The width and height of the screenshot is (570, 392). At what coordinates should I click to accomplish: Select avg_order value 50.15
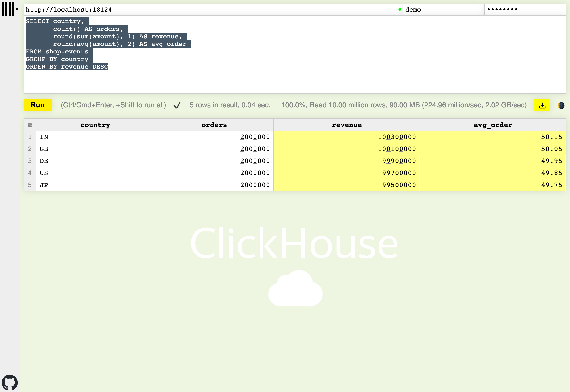coord(493,137)
